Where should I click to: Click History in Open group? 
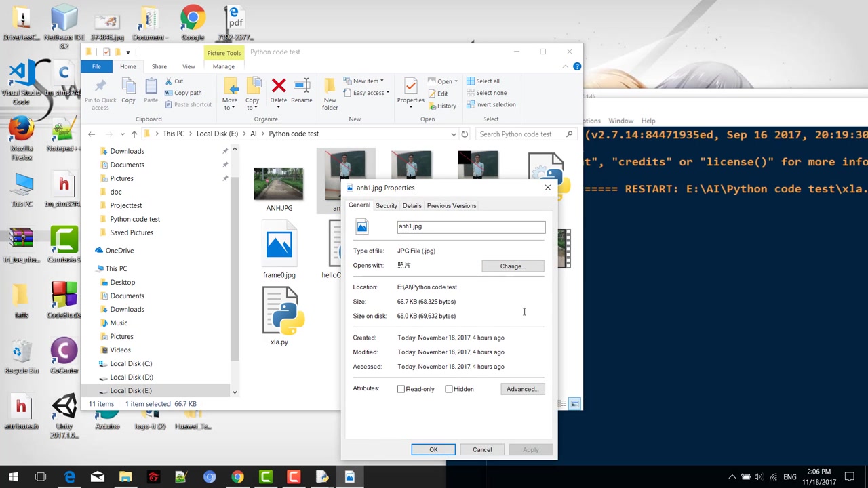click(442, 106)
